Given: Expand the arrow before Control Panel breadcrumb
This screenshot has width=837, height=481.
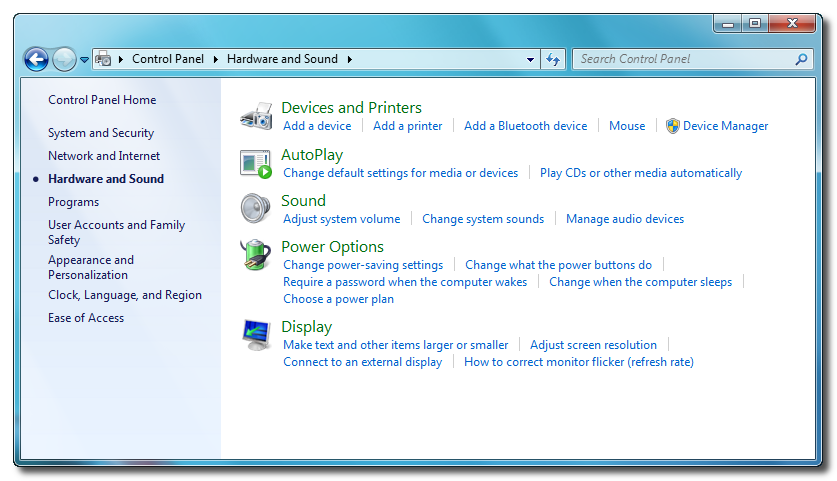Looking at the screenshot, I should [x=121, y=59].
